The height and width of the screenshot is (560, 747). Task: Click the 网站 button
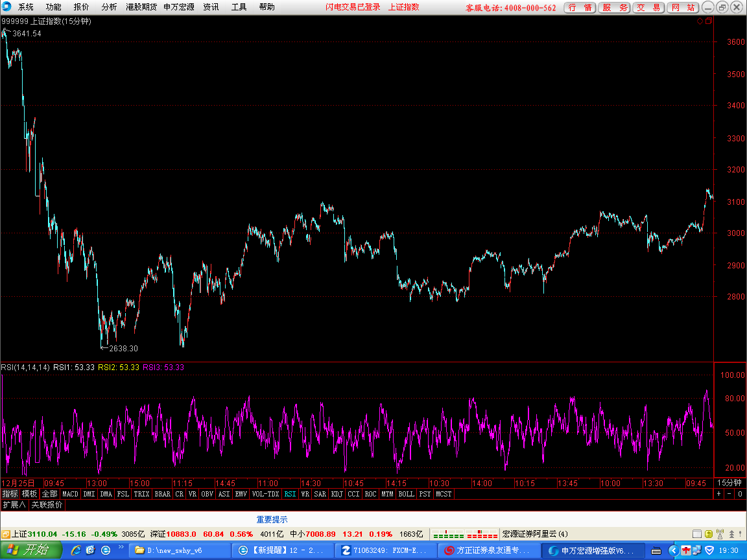coord(683,8)
